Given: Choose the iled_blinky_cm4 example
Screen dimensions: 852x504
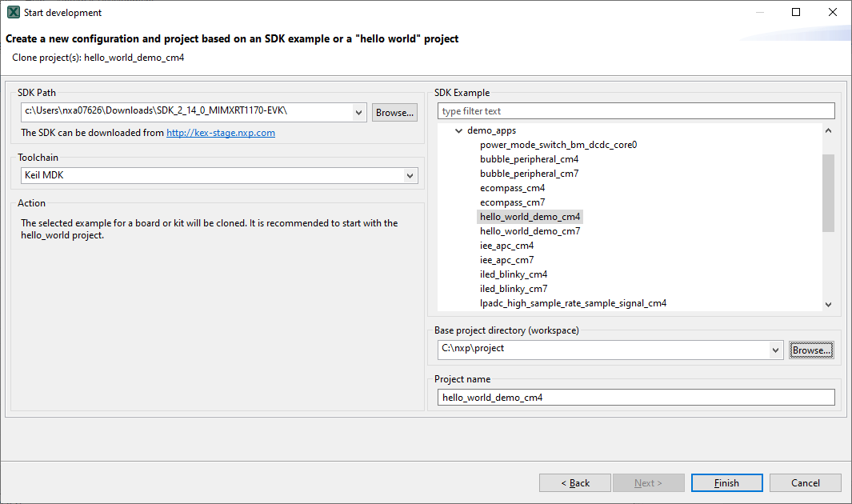Looking at the screenshot, I should click(514, 274).
